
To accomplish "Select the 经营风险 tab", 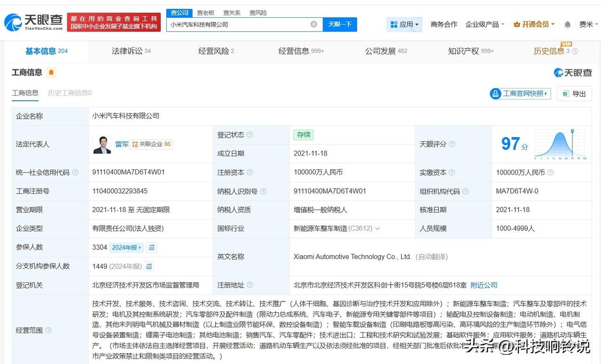I will point(216,51).
